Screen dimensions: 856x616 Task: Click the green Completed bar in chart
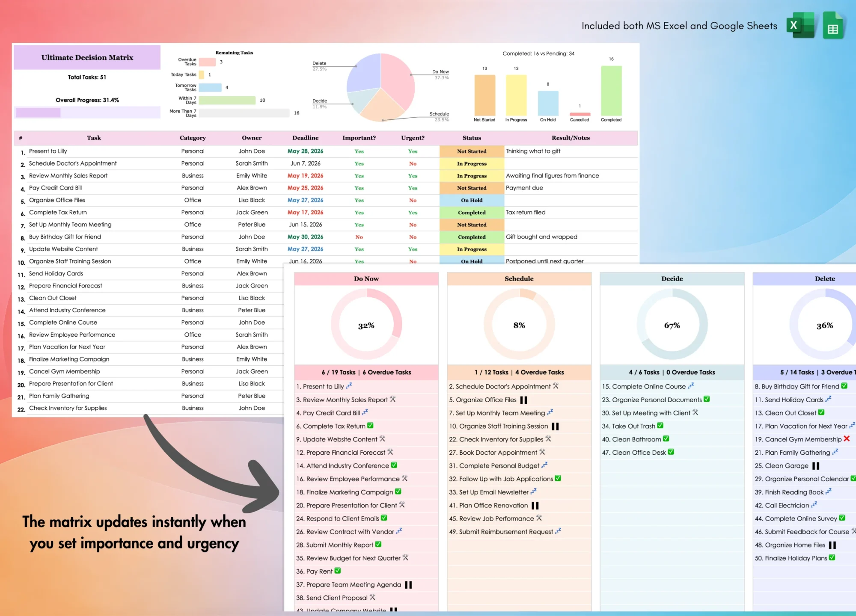(611, 91)
